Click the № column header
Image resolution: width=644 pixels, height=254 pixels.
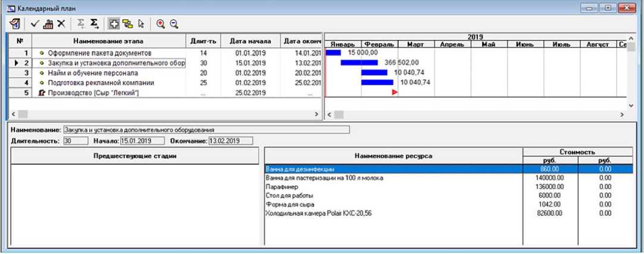click(x=20, y=41)
